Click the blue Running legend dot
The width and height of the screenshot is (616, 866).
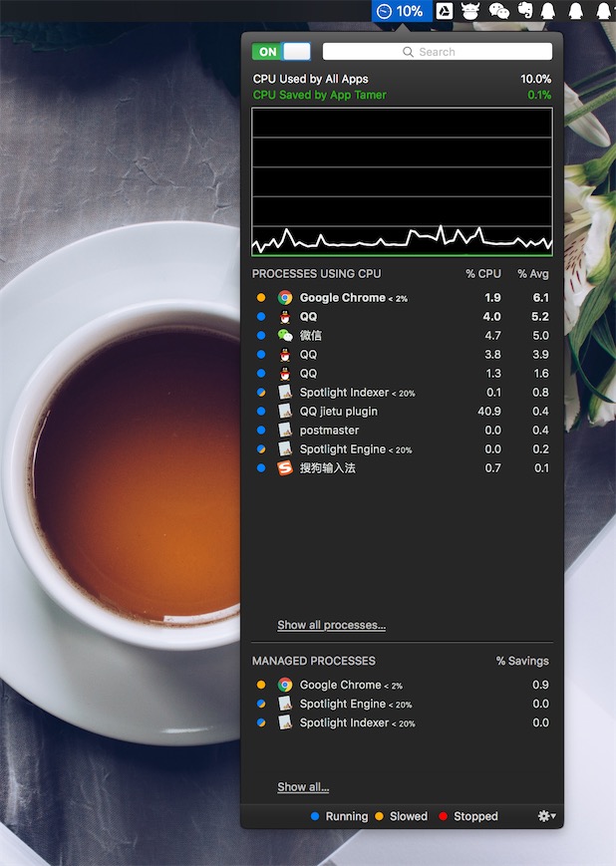pyautogui.click(x=315, y=816)
